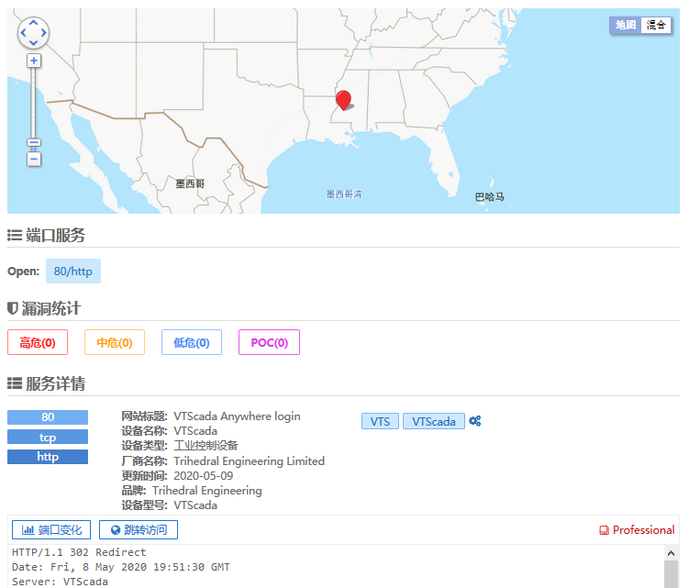The image size is (700, 588).
Task: Show 中危(0) medium-risk vulnerabilities
Action: (115, 342)
